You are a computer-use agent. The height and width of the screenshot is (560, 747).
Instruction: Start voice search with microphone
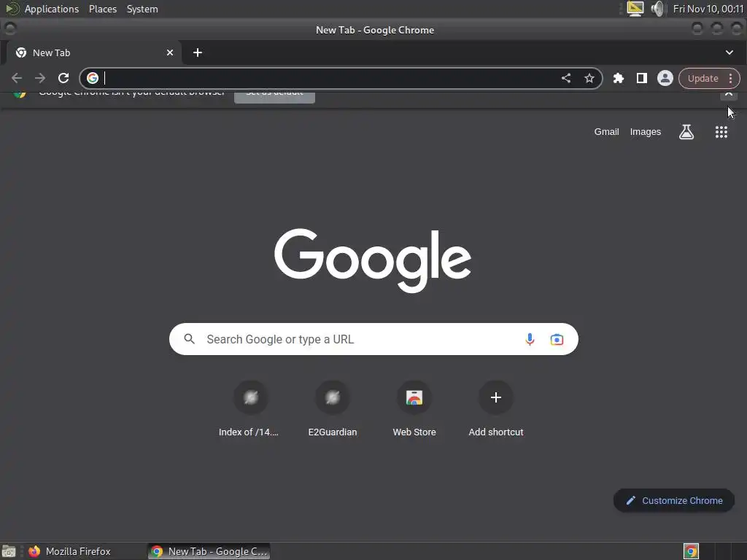tap(530, 339)
